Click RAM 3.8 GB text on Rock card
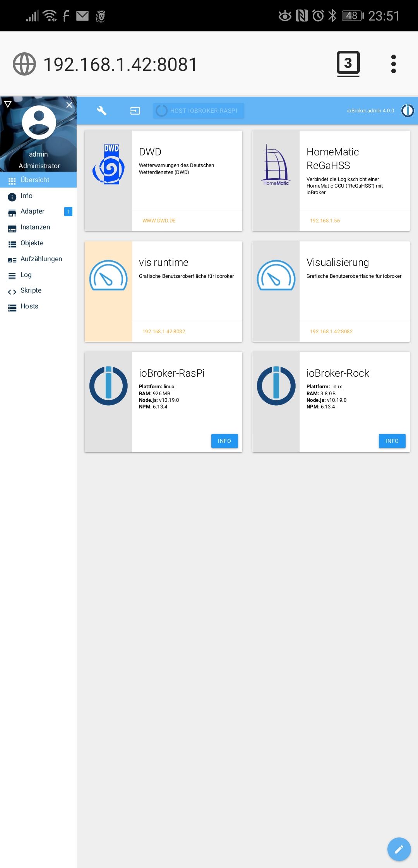This screenshot has width=418, height=868. 321,394
